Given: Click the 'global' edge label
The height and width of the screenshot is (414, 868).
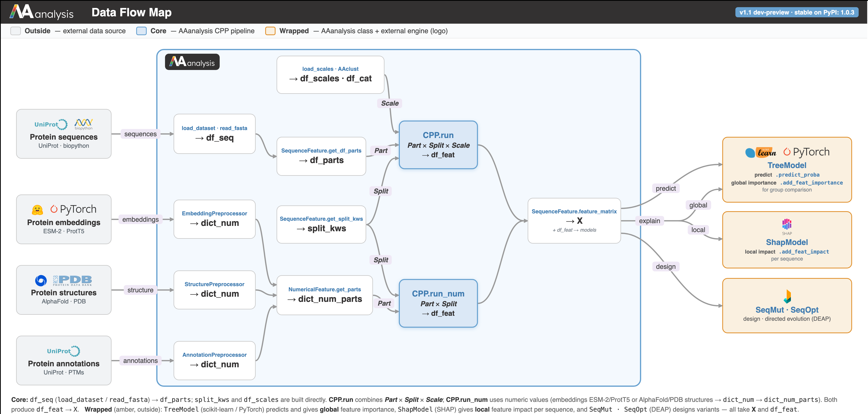Looking at the screenshot, I should (x=698, y=205).
